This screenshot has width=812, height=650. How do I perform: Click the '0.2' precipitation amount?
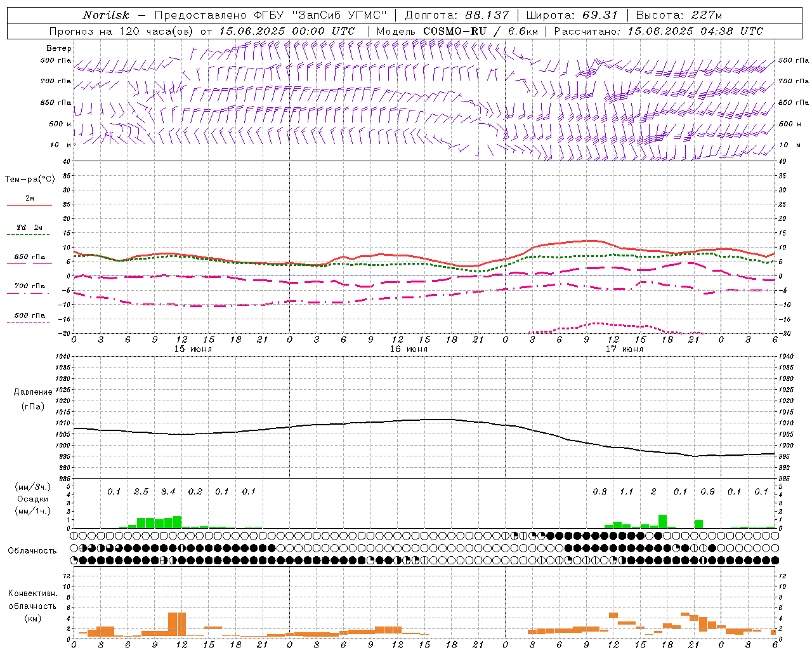point(195,491)
